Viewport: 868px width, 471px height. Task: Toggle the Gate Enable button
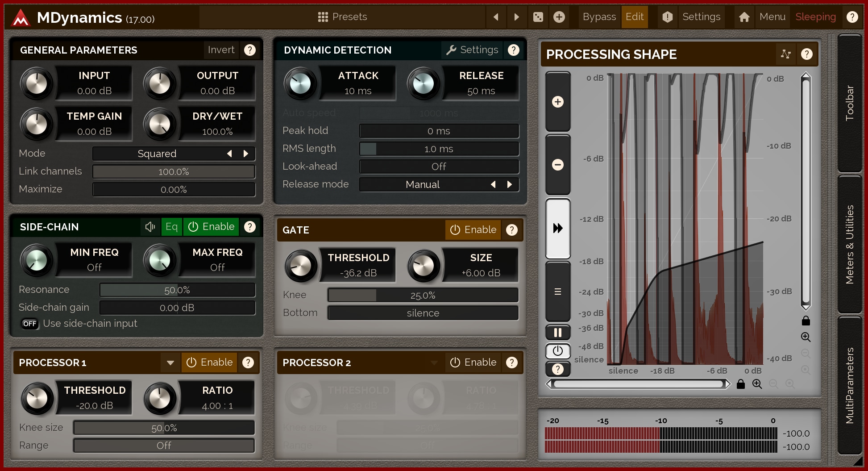point(473,230)
